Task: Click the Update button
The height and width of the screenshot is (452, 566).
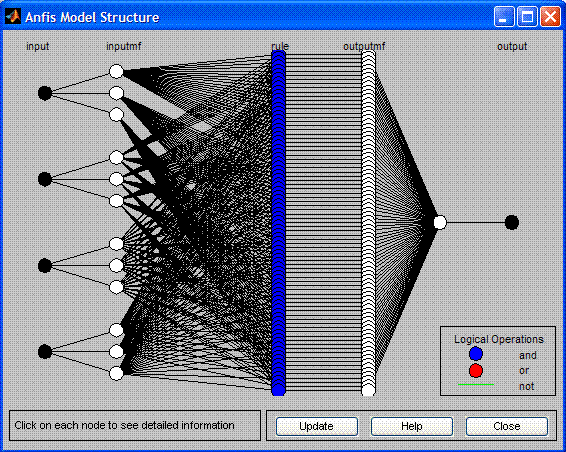Action: pyautogui.click(x=317, y=426)
